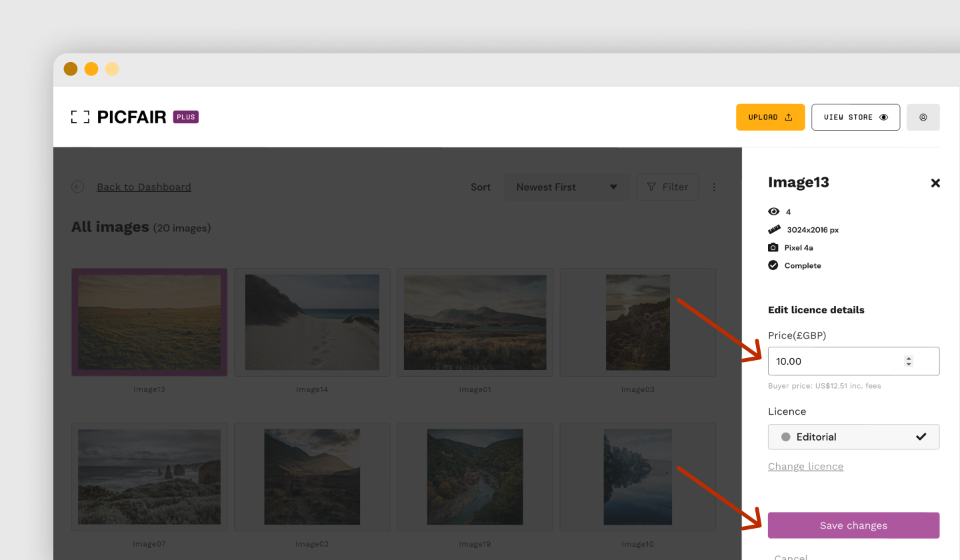Click the All images heading
Viewport: 960px width, 560px height.
point(110,227)
